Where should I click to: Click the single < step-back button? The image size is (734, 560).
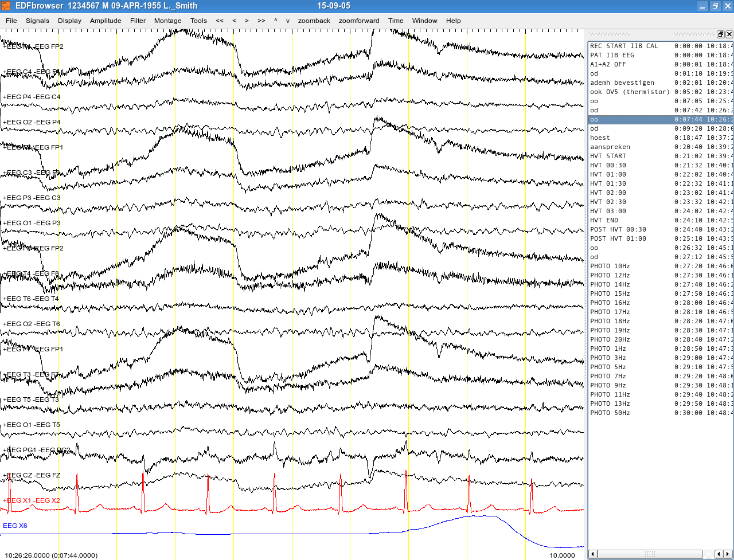234,21
